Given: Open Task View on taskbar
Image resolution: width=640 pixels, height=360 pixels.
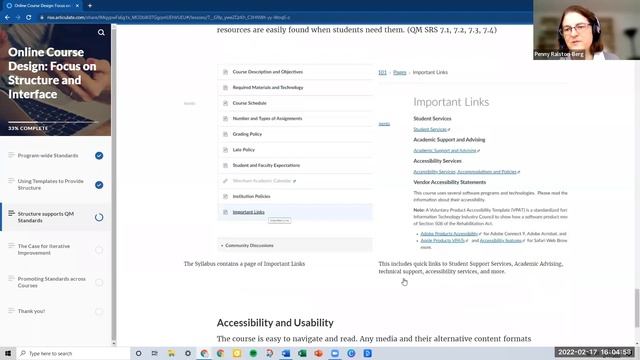Looking at the screenshot, I should tap(155, 353).
